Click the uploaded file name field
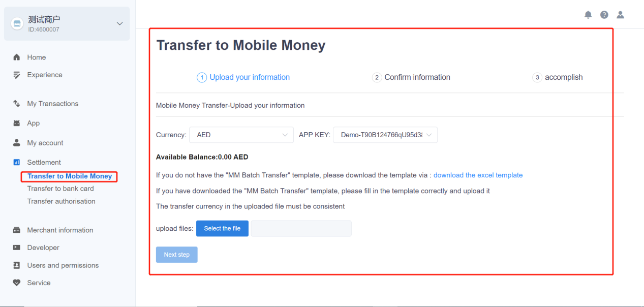Screen dimensions: 644x307 click(x=301, y=229)
